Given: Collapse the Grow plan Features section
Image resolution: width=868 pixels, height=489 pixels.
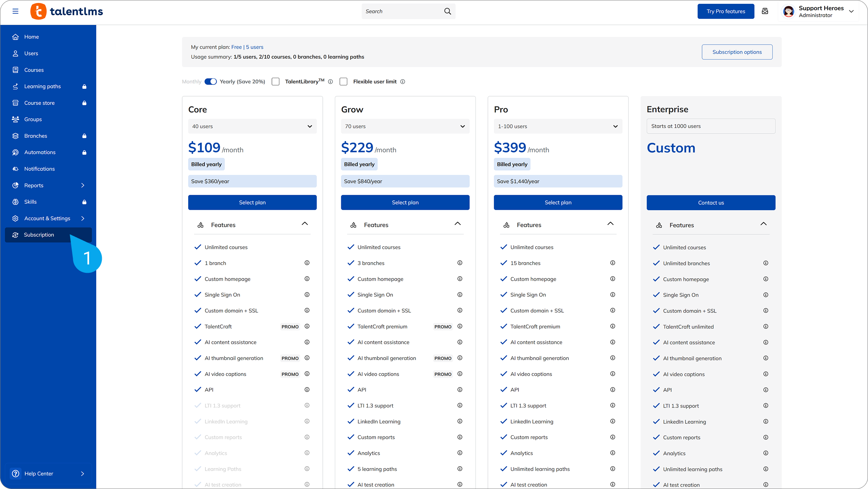Looking at the screenshot, I should (x=457, y=224).
